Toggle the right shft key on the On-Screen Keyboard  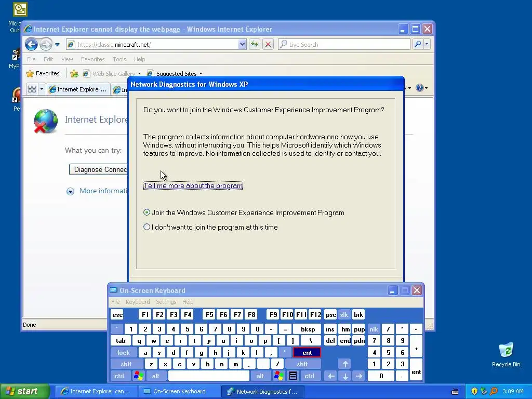[302, 364]
